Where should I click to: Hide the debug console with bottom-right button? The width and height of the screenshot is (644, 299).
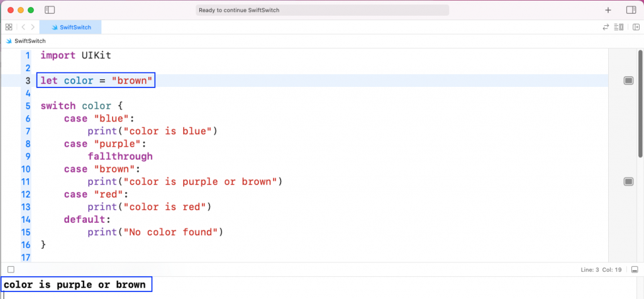tap(635, 269)
